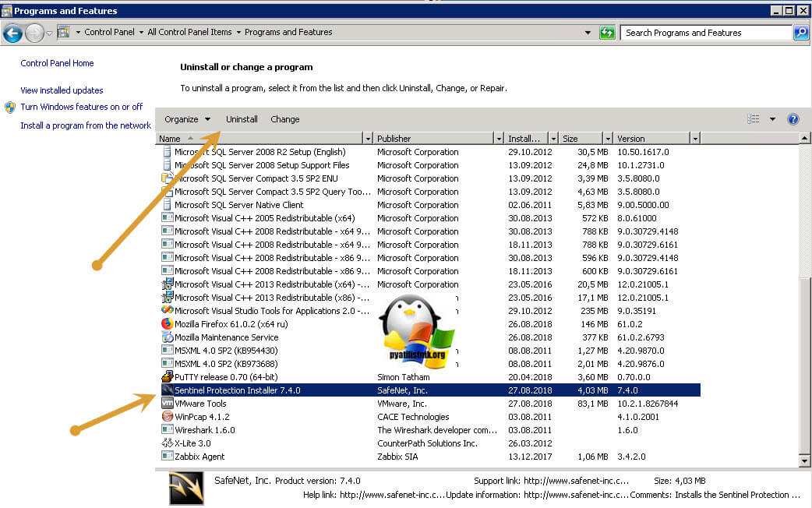Click the SQL Server 2008 R2 Setup icon

[167, 152]
